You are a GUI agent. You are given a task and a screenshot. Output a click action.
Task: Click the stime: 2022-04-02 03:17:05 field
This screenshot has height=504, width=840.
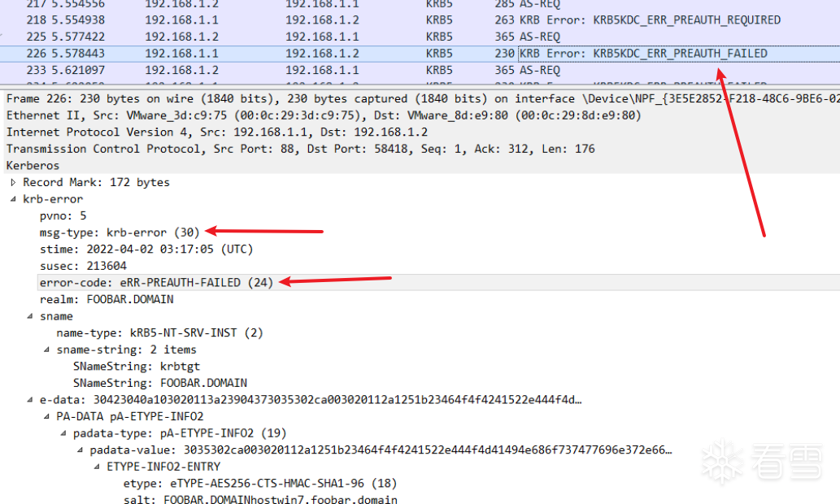[x=146, y=249]
